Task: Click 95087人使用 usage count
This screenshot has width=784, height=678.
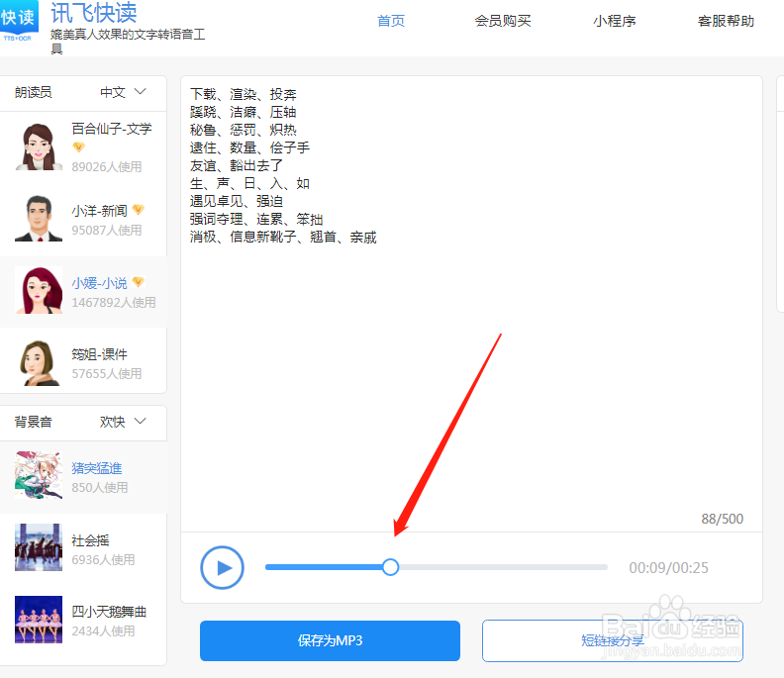Action: (107, 230)
